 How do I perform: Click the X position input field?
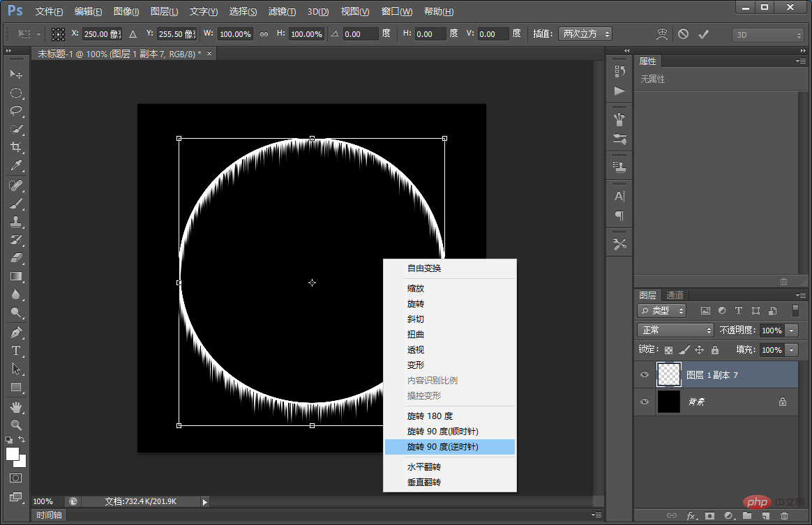click(101, 33)
